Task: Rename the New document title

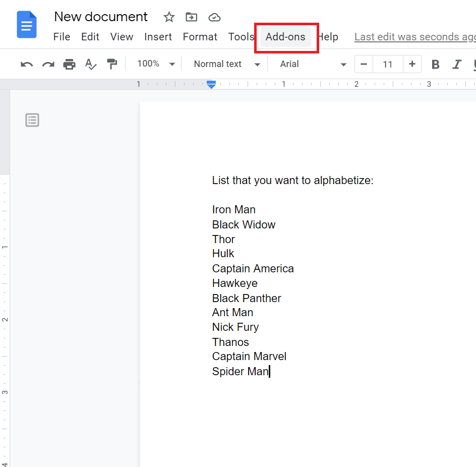Action: (101, 17)
